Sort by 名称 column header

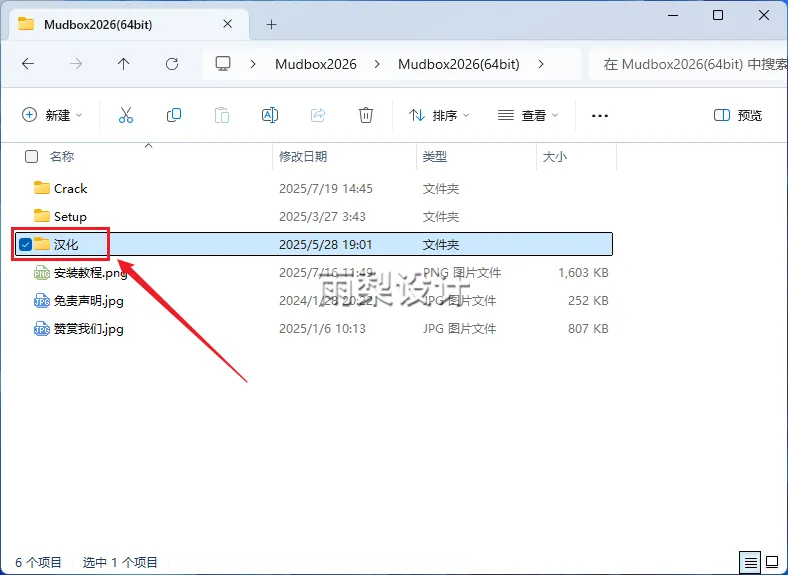pos(62,157)
